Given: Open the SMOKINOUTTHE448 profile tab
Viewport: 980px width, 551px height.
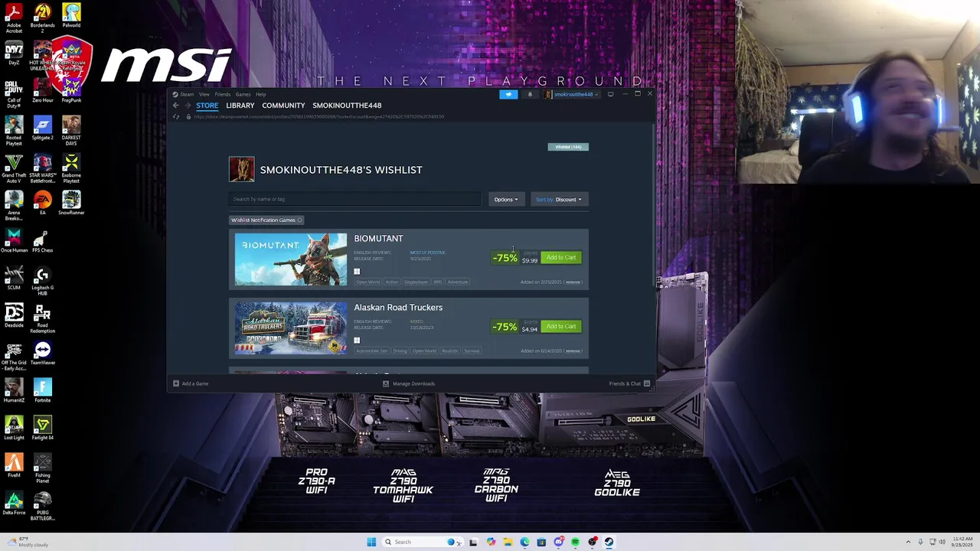Looking at the screenshot, I should [x=347, y=106].
